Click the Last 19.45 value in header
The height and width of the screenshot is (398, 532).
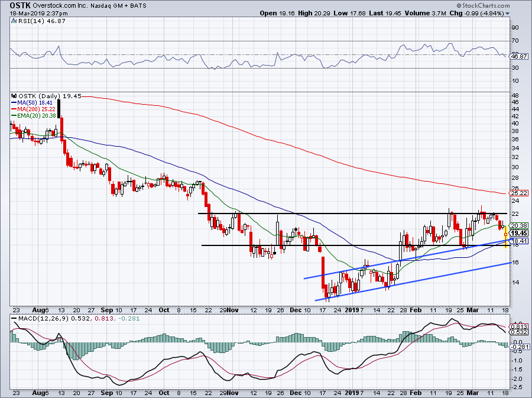tap(385, 13)
